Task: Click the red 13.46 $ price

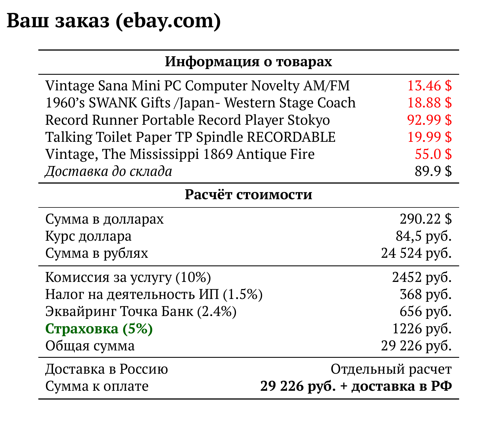Action: click(430, 86)
